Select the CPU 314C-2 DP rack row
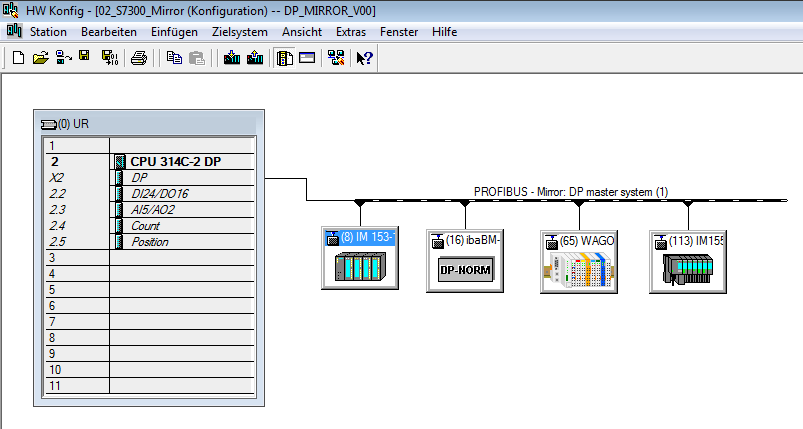The width and height of the screenshot is (803, 429). coord(175,161)
